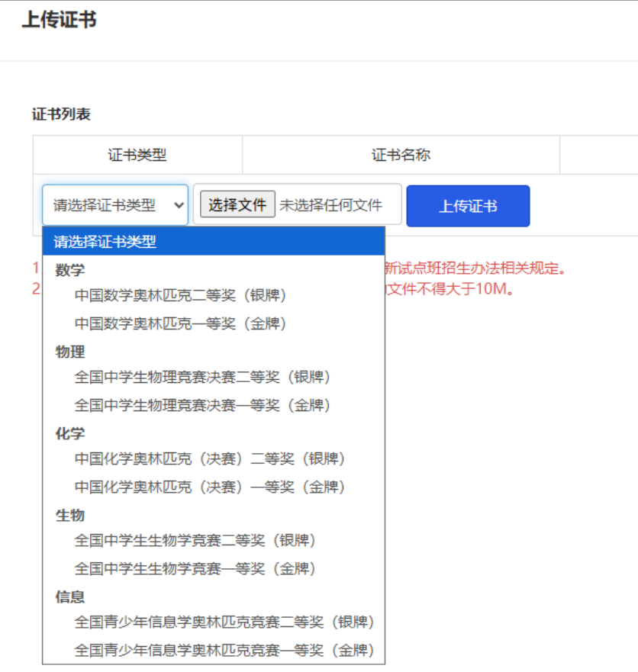Click the 化学 group label in list

(x=70, y=433)
